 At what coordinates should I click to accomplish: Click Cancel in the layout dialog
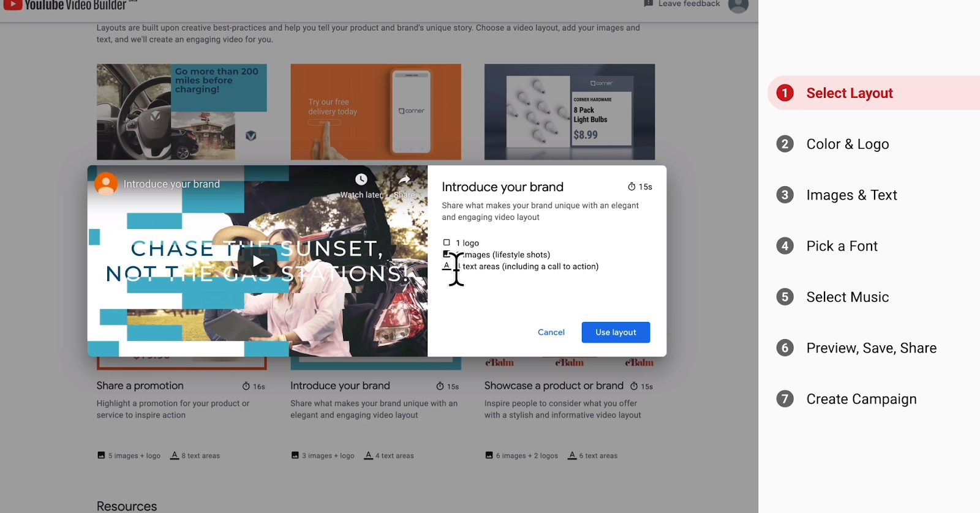coord(551,332)
